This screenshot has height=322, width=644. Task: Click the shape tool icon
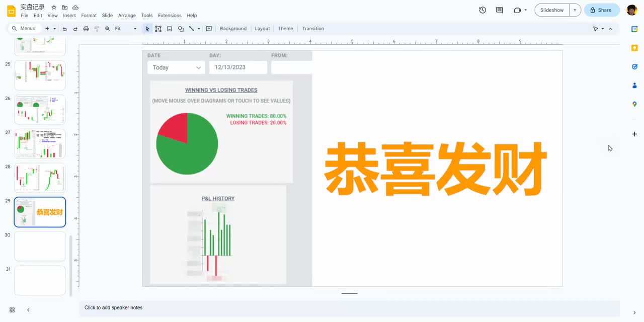[x=181, y=29]
